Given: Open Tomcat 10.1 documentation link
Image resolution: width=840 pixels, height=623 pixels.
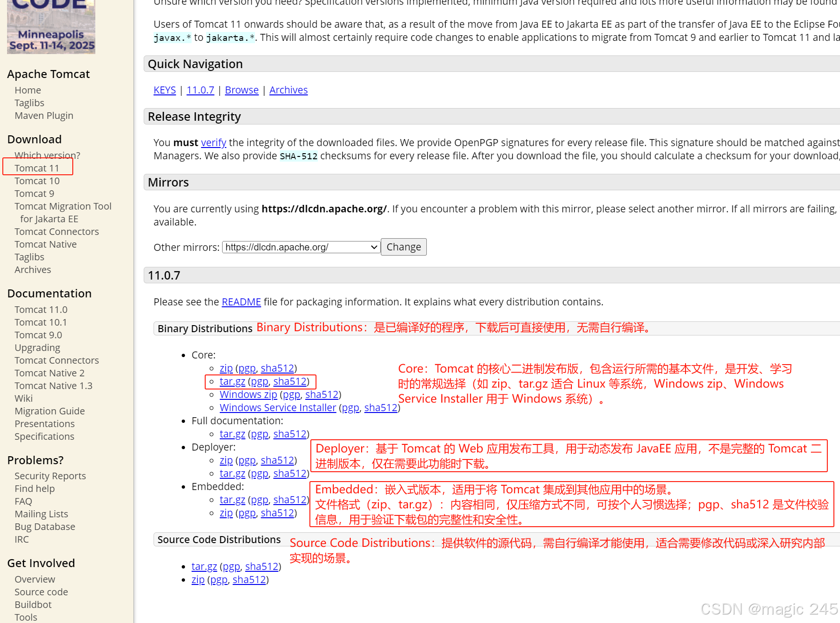Looking at the screenshot, I should 41,322.
